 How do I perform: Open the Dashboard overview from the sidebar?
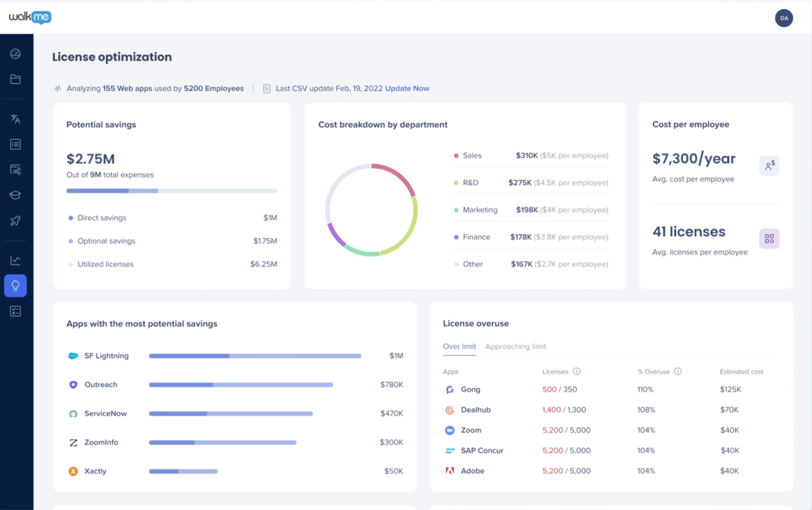[15, 53]
